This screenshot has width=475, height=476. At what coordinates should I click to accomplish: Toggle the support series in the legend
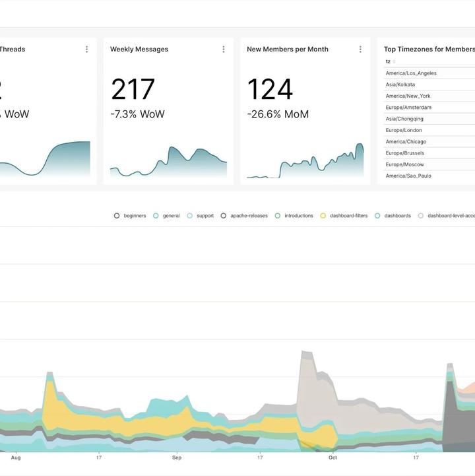[201, 216]
